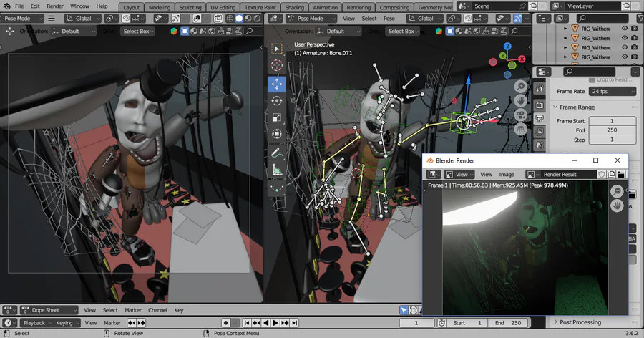Pick the Select Box tool in right viewport

click(277, 49)
